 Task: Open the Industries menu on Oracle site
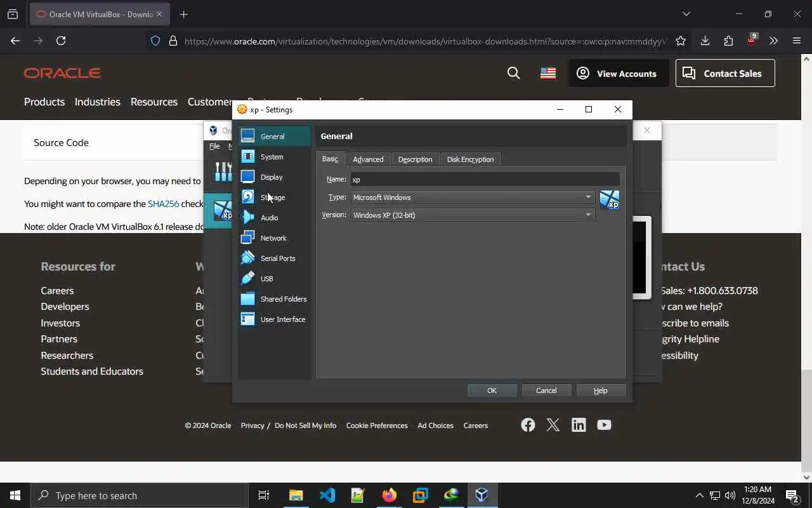[x=98, y=102]
